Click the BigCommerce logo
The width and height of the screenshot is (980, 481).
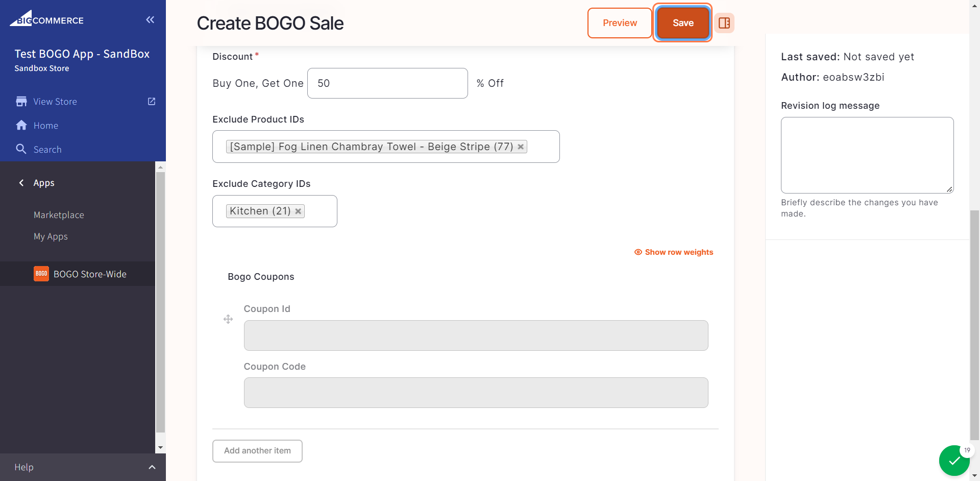coord(46,19)
